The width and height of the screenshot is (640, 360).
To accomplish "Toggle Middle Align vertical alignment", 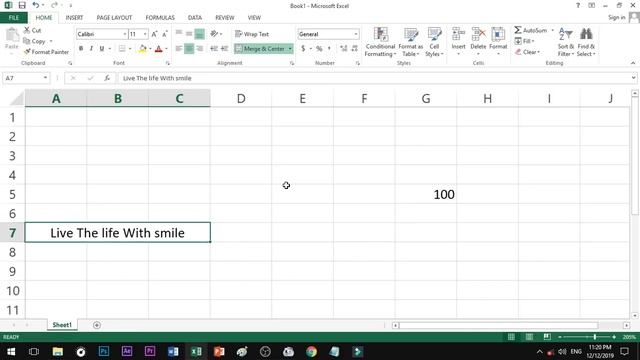I will pyautogui.click(x=189, y=34).
